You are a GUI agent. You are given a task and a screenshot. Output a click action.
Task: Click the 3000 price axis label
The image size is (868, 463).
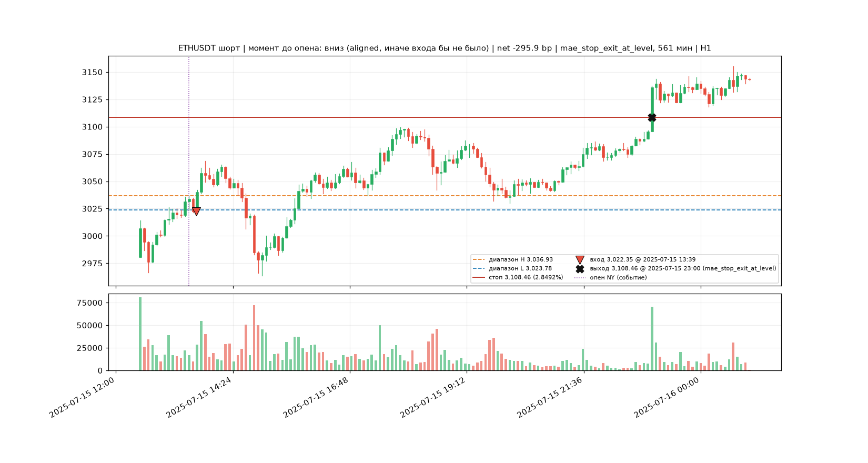coord(92,237)
